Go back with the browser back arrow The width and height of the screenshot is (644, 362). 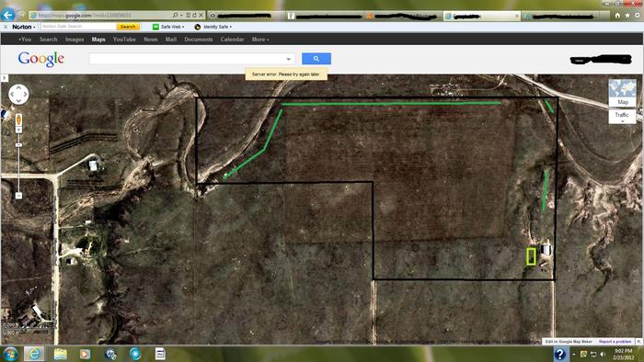click(x=7, y=16)
